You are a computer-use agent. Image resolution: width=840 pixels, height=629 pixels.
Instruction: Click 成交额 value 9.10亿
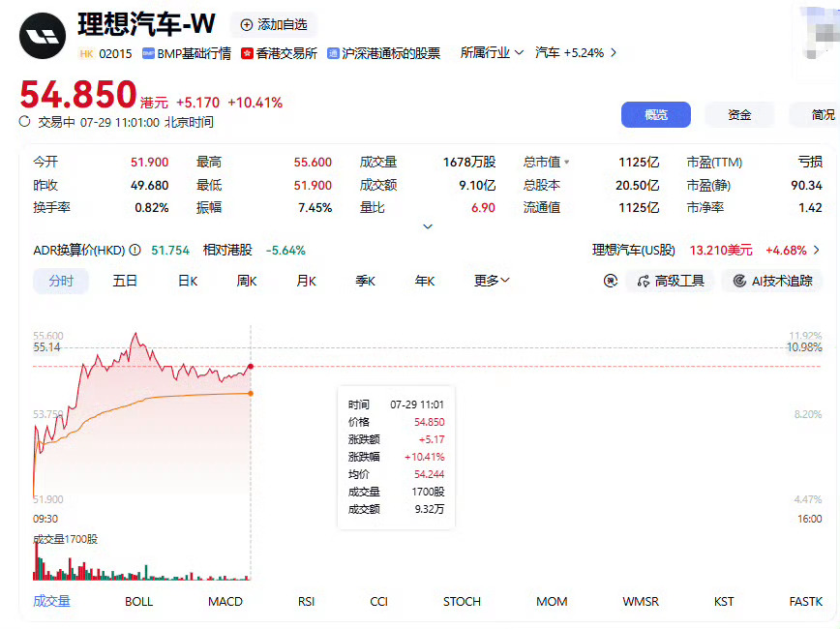(477, 185)
